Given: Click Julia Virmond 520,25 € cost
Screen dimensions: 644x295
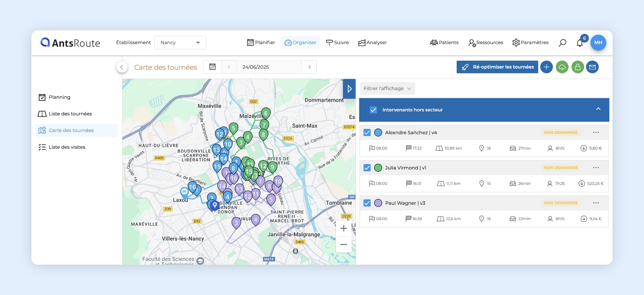Looking at the screenshot, I should [591, 183].
